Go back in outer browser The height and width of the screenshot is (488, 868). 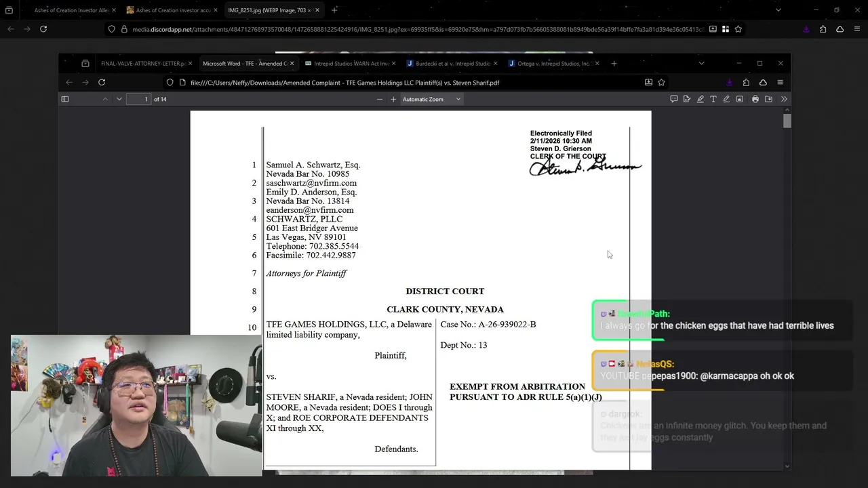point(11,29)
